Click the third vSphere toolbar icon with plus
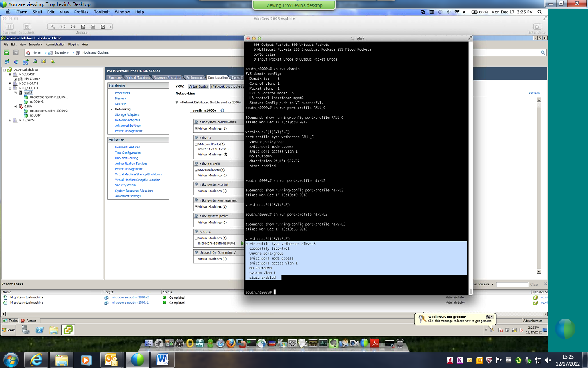The height and width of the screenshot is (368, 588). (25, 62)
